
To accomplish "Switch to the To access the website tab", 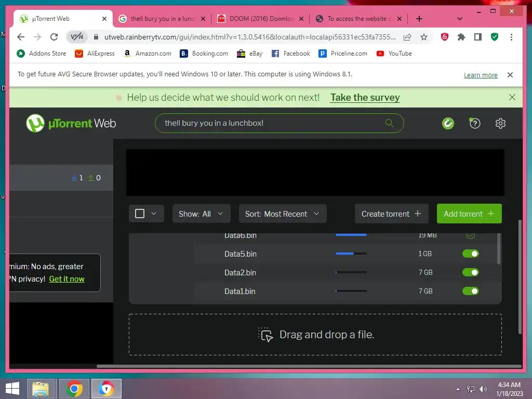I will tap(359, 19).
